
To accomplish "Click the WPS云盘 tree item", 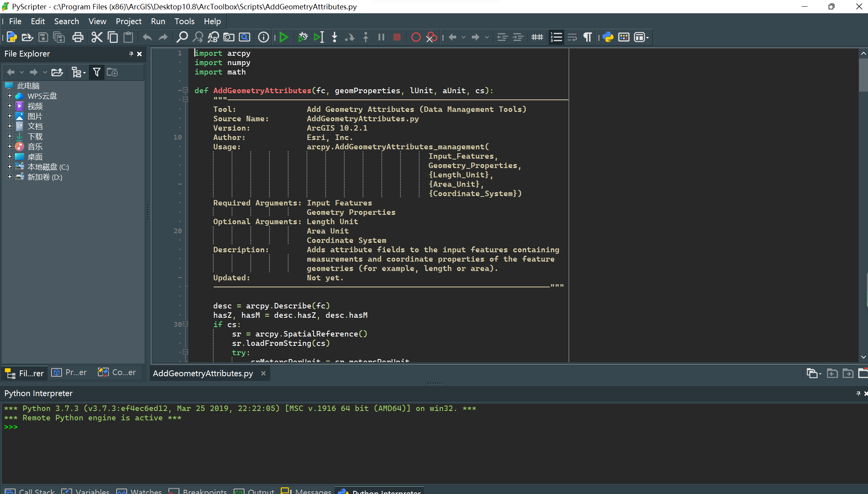I will (42, 96).
